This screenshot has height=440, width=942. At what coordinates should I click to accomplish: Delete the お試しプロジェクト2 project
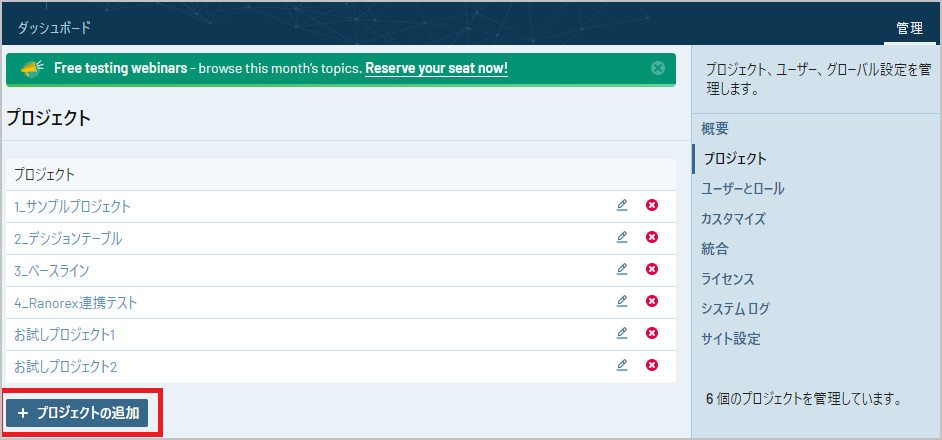(652, 365)
